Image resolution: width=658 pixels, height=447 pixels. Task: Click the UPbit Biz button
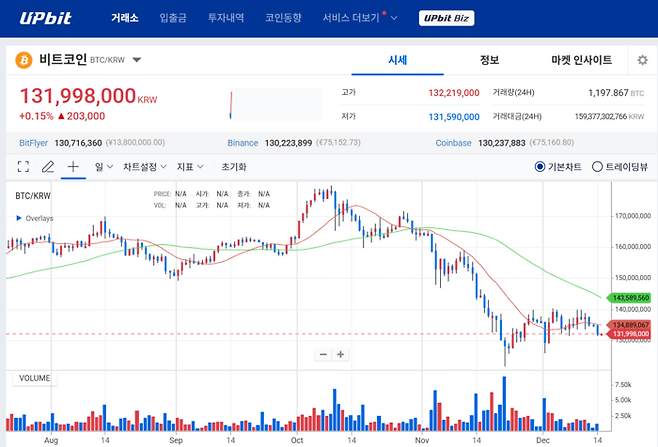[446, 18]
